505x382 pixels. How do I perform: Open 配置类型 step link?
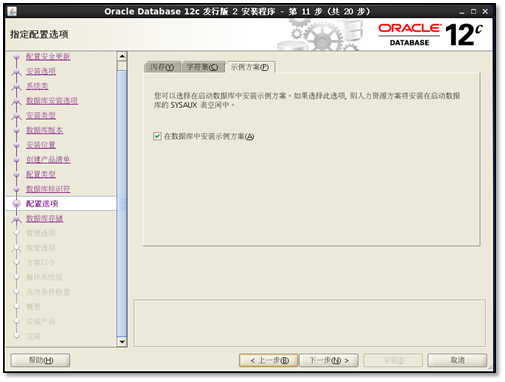41,174
